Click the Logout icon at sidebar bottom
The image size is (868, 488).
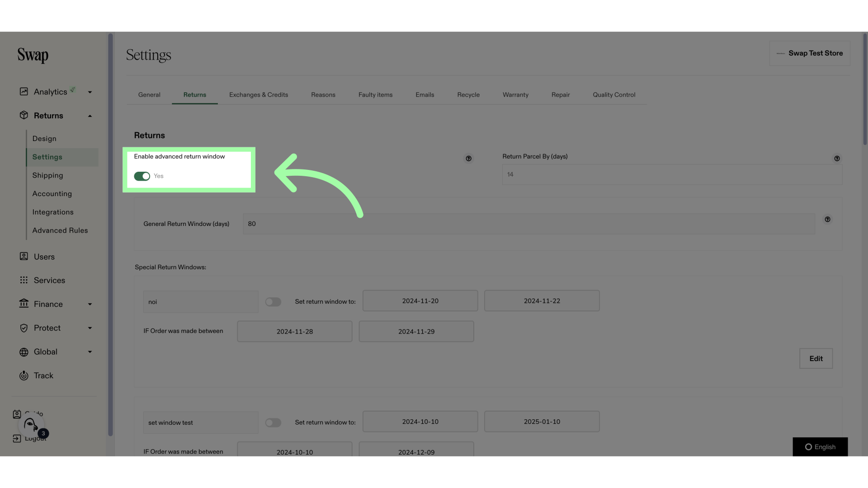coord(17,438)
